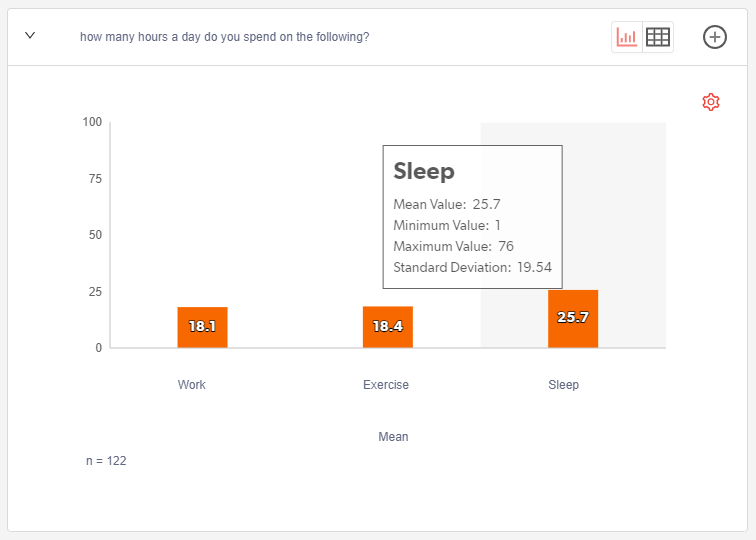Collapse the question panel chevron
The image size is (756, 540).
point(30,36)
